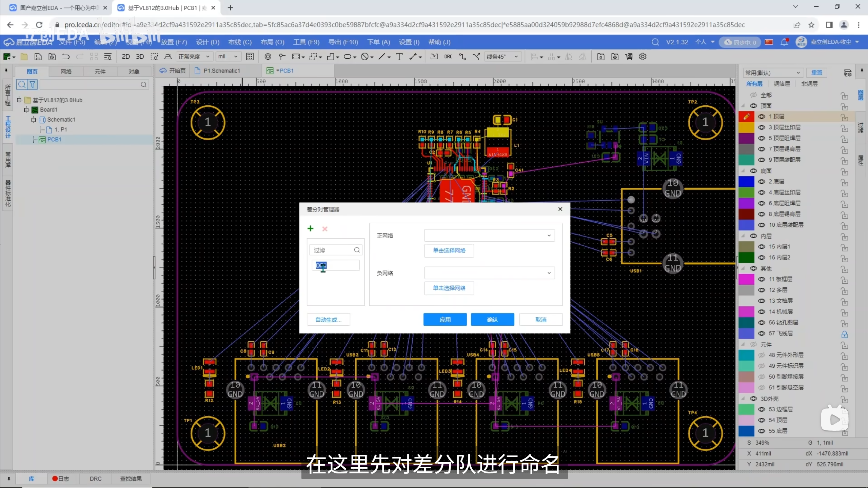Image resolution: width=868 pixels, height=488 pixels.
Task: Open the 布线 (C) menu
Action: (240, 42)
